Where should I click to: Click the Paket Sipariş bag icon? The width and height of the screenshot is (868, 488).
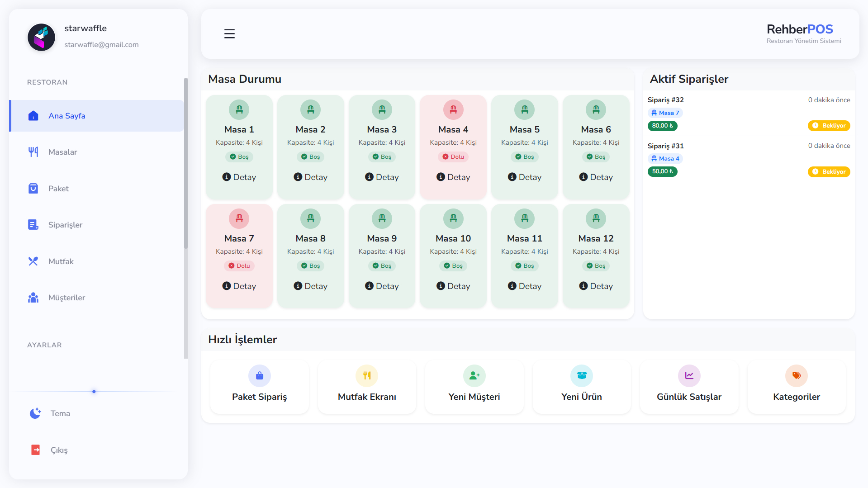click(x=259, y=375)
